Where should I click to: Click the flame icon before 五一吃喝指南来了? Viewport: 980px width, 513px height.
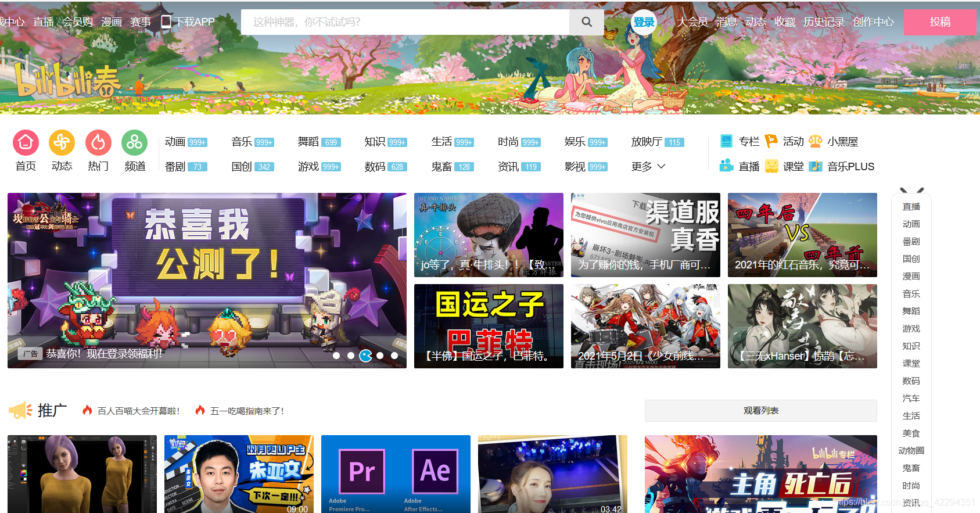[x=200, y=410]
